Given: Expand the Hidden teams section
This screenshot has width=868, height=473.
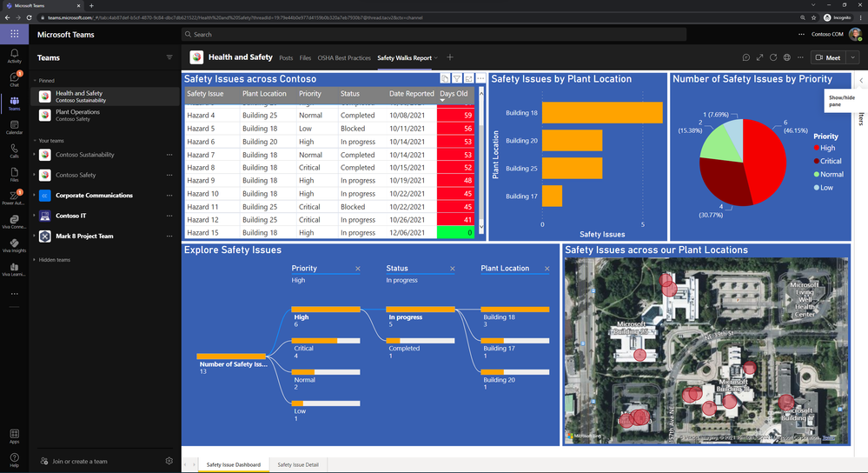Looking at the screenshot, I should [35, 260].
